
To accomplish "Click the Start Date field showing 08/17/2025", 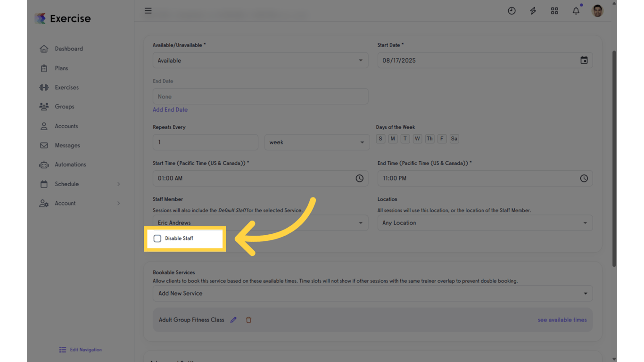I will 485,60.
